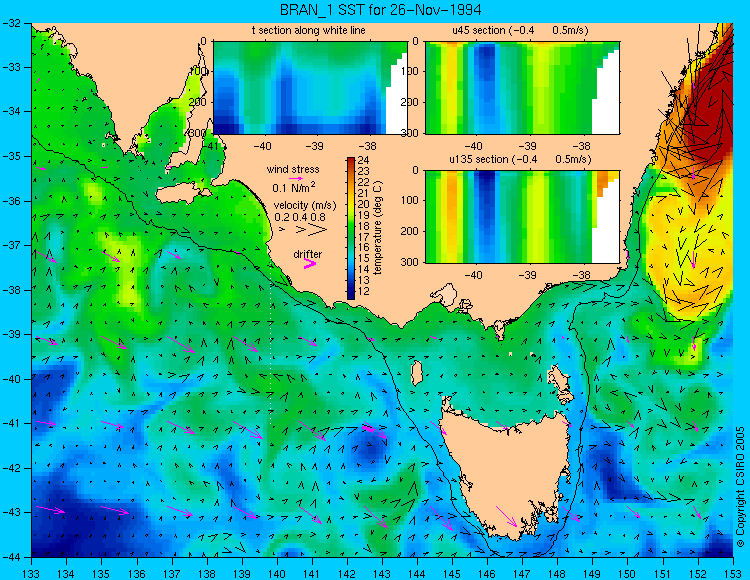Click the magenta wind stress sample arrow
The height and width of the screenshot is (580, 750).
[296, 178]
